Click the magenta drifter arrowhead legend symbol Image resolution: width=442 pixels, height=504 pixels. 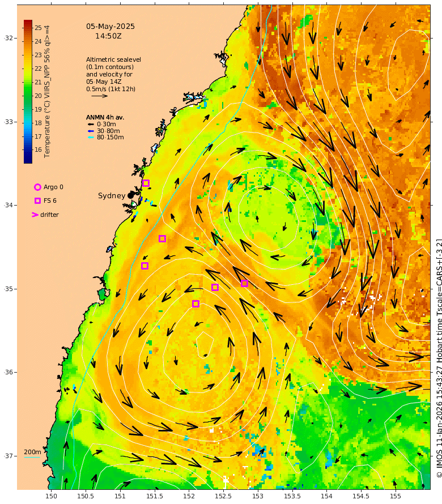[35, 215]
